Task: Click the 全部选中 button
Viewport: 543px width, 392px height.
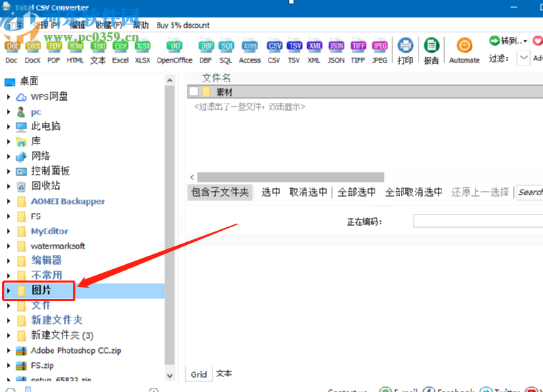Action: tap(356, 192)
